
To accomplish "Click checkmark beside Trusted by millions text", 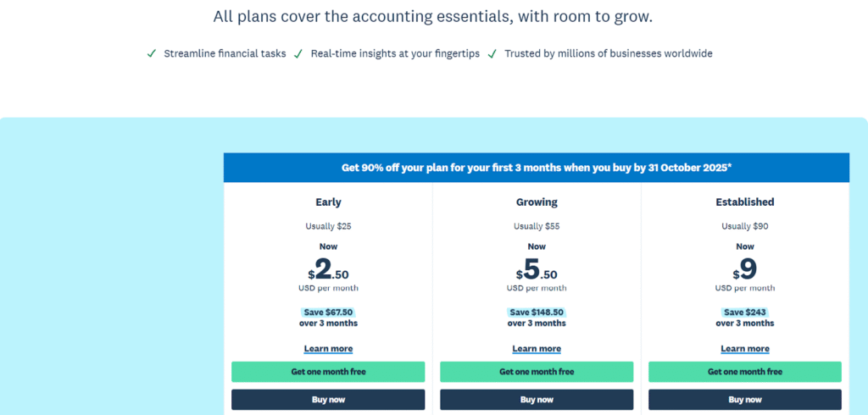I will [492, 53].
